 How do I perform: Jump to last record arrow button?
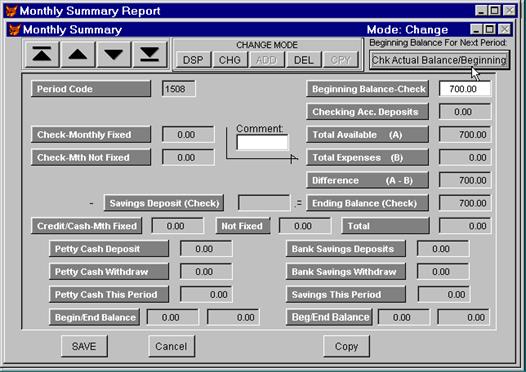(150, 54)
